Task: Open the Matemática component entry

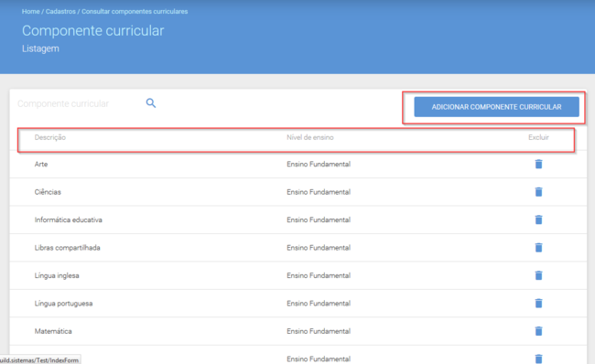Action: (53, 331)
